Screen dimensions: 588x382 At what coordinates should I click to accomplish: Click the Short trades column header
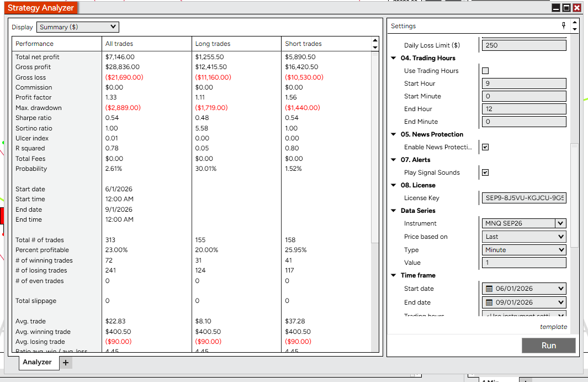tap(326, 44)
